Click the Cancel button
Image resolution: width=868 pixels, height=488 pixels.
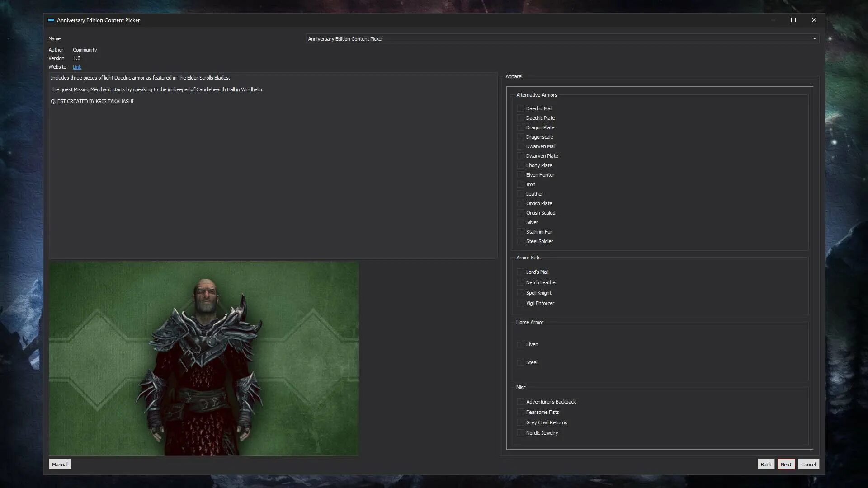(x=808, y=464)
